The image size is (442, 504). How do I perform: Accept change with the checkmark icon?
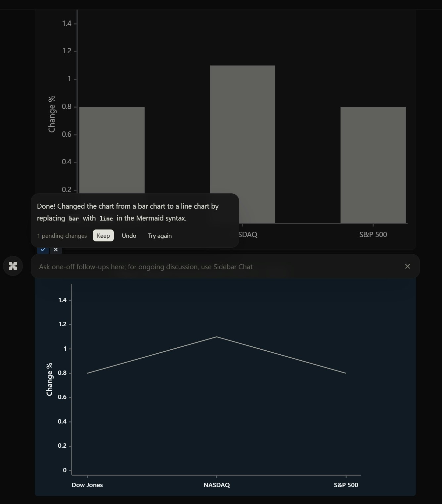[43, 250]
